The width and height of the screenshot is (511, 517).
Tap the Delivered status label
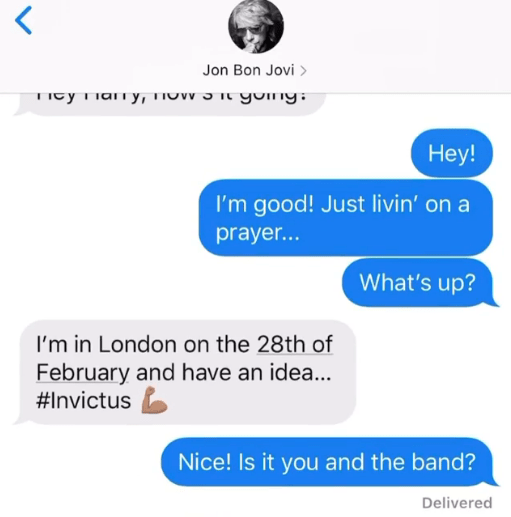(457, 503)
